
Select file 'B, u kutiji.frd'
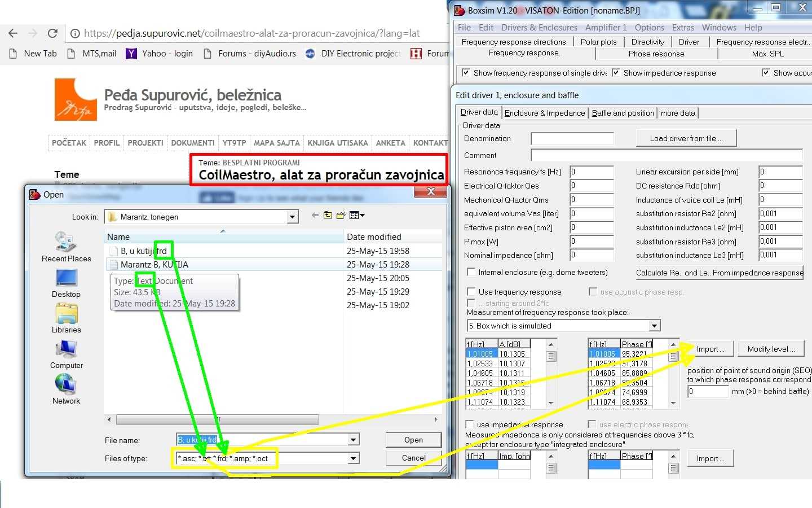pyautogui.click(x=138, y=251)
